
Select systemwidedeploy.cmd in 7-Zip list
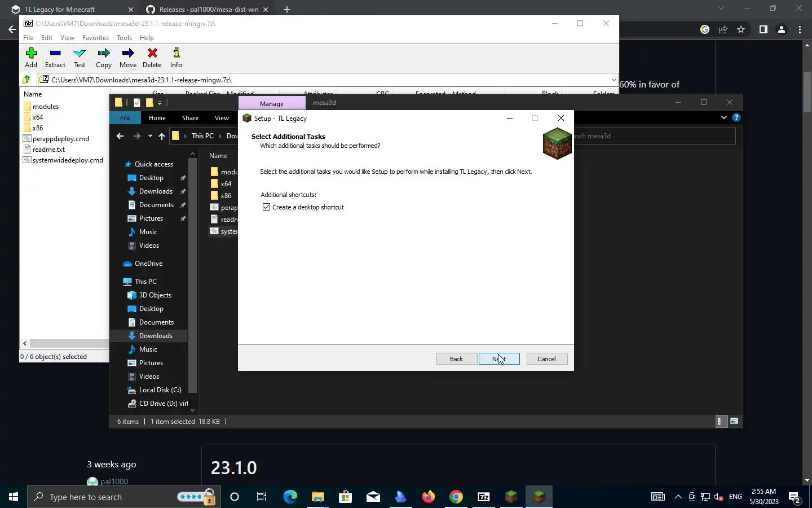point(63,160)
